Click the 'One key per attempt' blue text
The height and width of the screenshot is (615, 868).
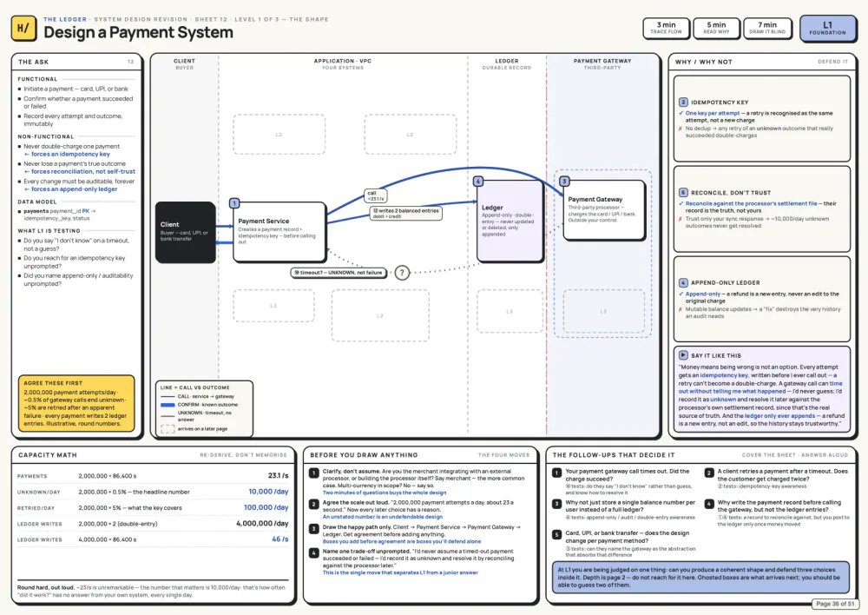click(x=713, y=113)
